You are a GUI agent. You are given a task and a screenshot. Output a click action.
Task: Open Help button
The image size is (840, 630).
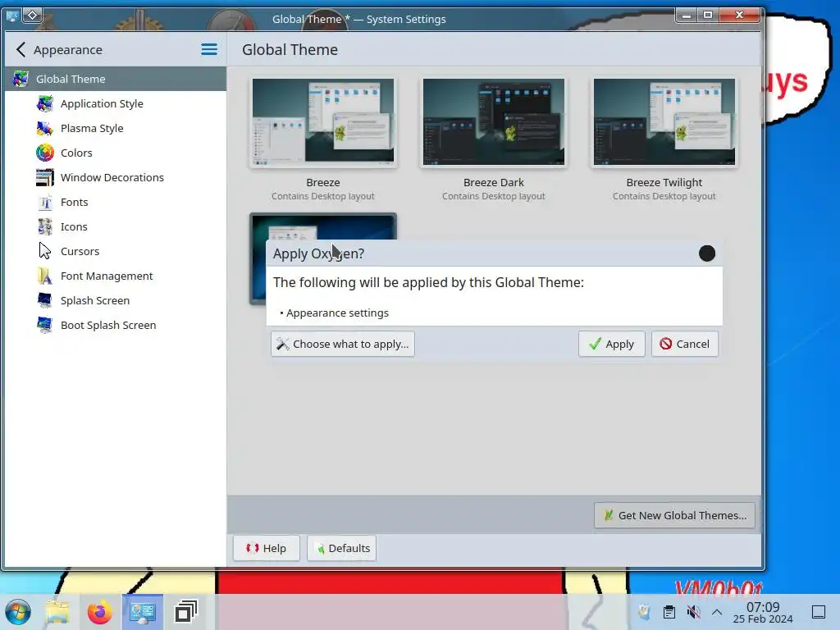pos(267,548)
